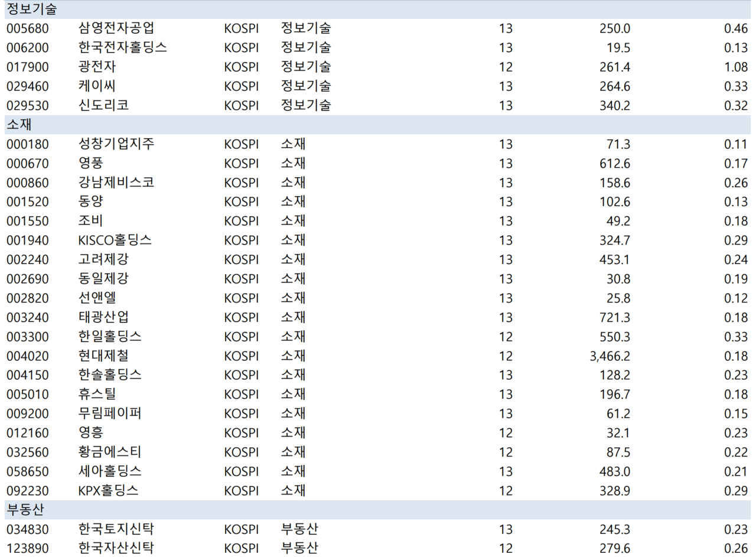Select company name 한국토지신탁

[x=116, y=529]
